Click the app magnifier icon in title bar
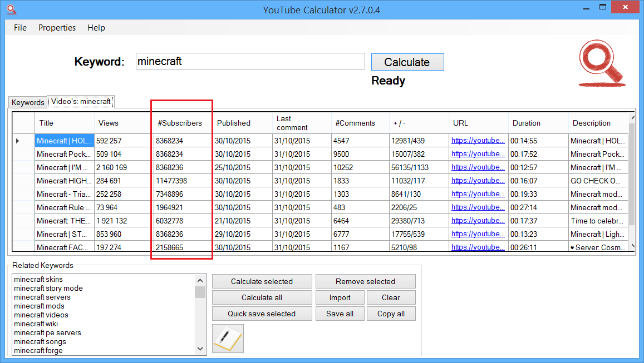The width and height of the screenshot is (644, 363). (12, 9)
